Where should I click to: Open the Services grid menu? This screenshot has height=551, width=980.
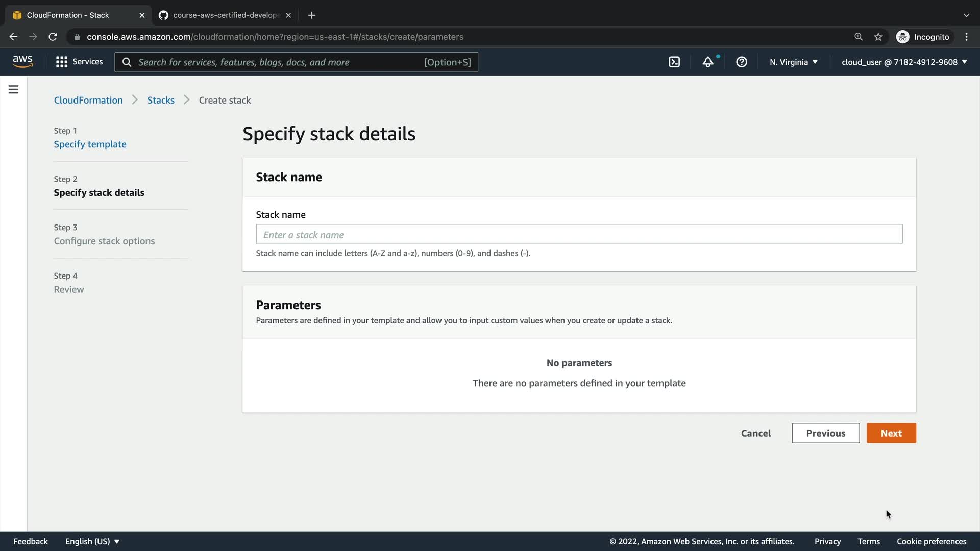tap(79, 62)
